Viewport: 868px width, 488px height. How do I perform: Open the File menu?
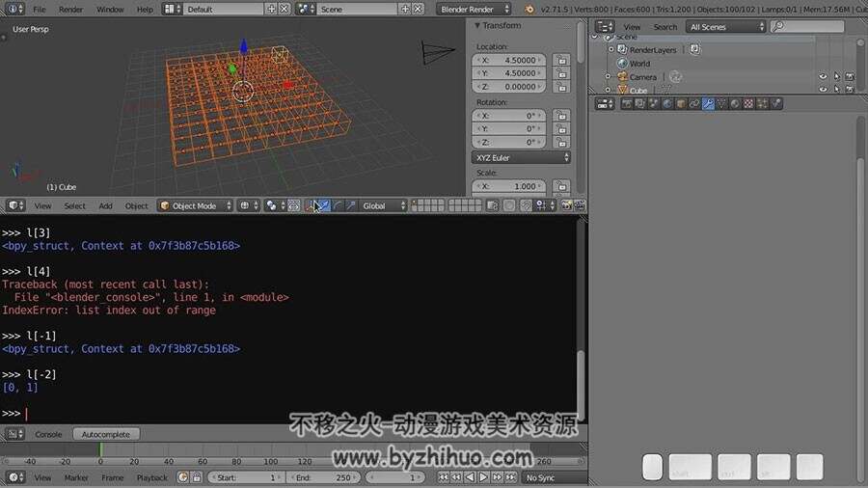point(40,10)
